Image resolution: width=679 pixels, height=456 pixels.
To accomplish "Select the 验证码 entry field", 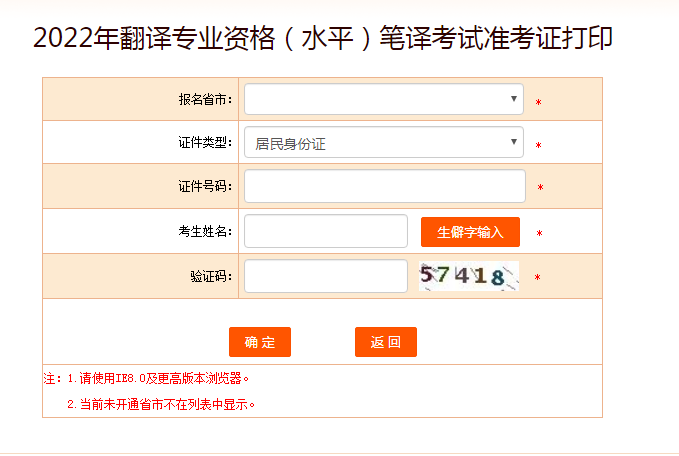I will (x=326, y=276).
